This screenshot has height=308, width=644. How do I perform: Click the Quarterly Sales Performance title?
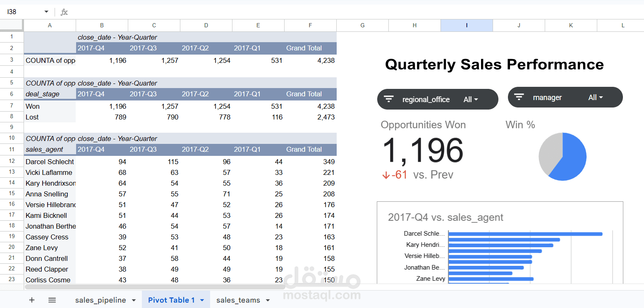(x=494, y=64)
